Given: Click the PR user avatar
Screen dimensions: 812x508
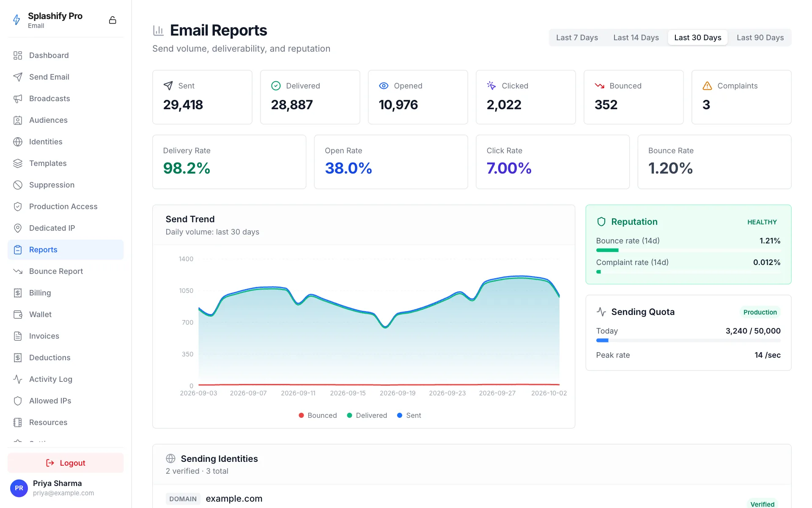Looking at the screenshot, I should pyautogui.click(x=19, y=488).
